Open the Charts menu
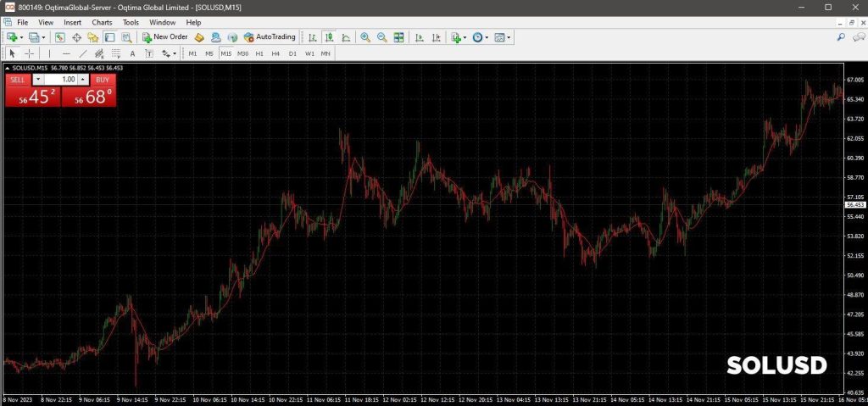The width and height of the screenshot is (868, 406). pos(102,22)
